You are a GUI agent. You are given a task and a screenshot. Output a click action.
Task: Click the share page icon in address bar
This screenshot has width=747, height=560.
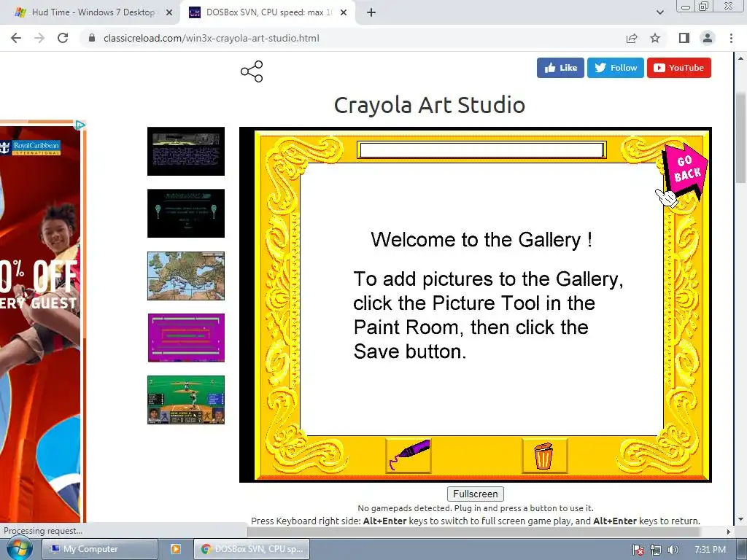[632, 38]
